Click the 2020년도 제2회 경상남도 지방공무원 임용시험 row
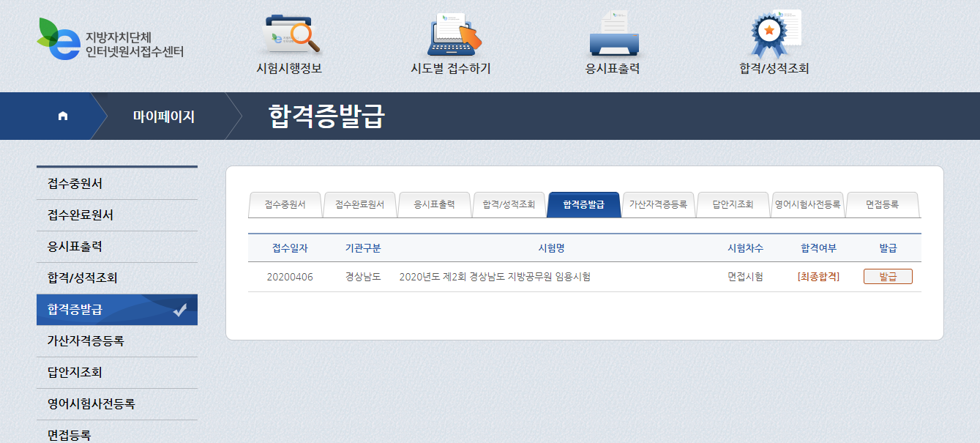This screenshot has height=443, width=980. click(495, 277)
